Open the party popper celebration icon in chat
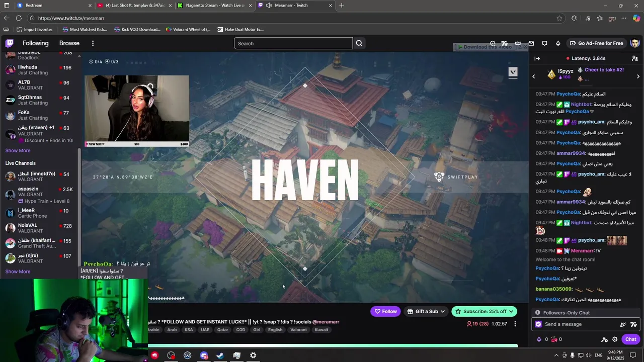644x362 pixels. coord(623,324)
